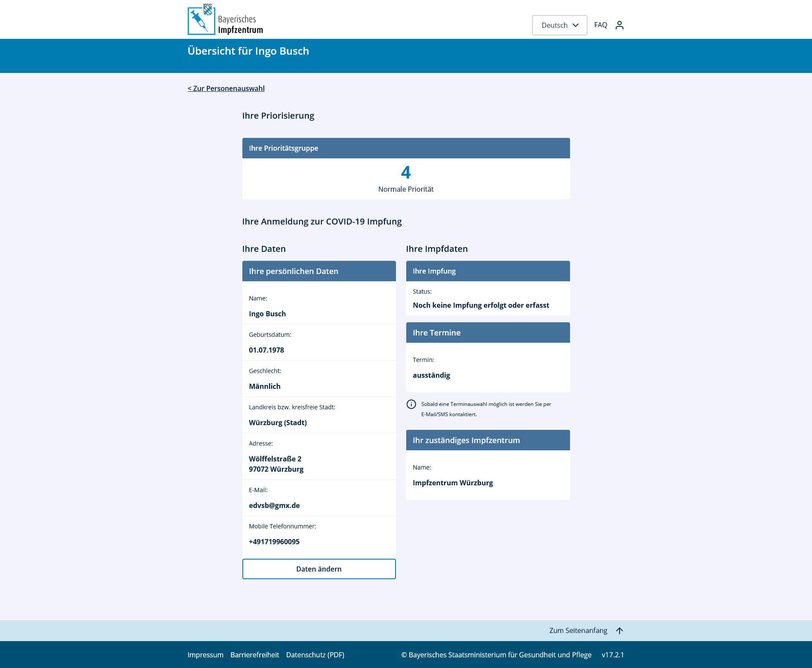Click the priority group number 4
Image resolution: width=812 pixels, height=668 pixels.
tap(406, 172)
